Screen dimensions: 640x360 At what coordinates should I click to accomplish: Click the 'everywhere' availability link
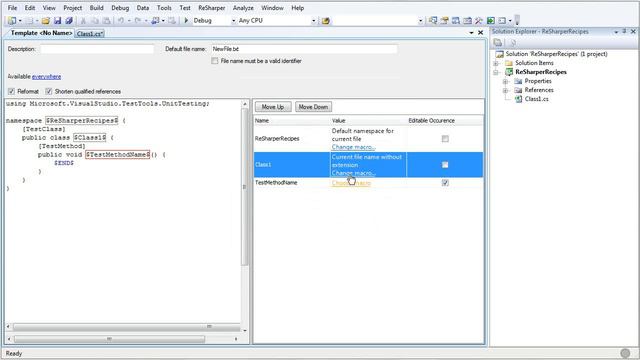[47, 77]
